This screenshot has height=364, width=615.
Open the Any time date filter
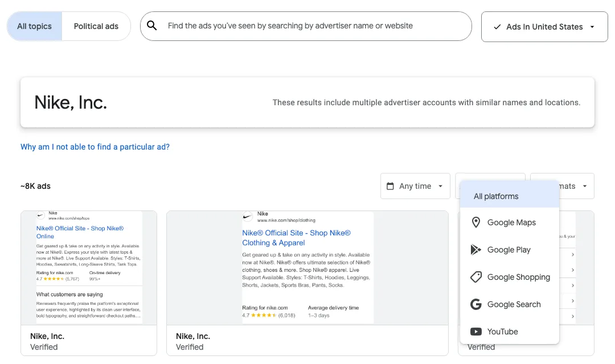click(x=415, y=186)
